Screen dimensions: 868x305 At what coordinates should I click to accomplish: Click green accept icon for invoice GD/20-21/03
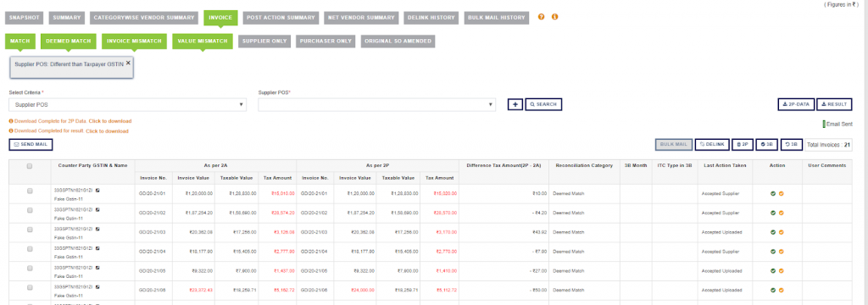tap(773, 232)
